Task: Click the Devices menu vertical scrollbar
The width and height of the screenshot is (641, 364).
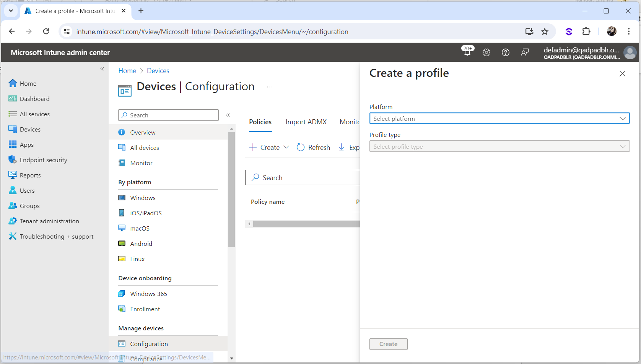Action: coord(231,190)
